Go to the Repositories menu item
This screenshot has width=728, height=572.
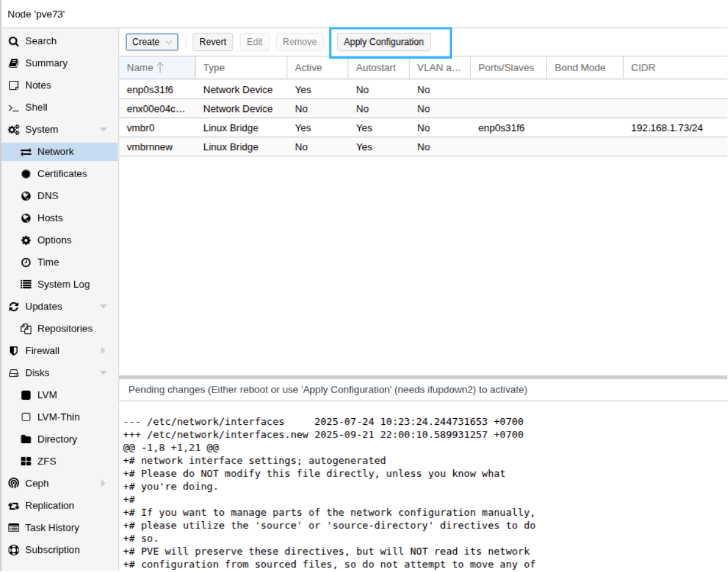(x=65, y=328)
